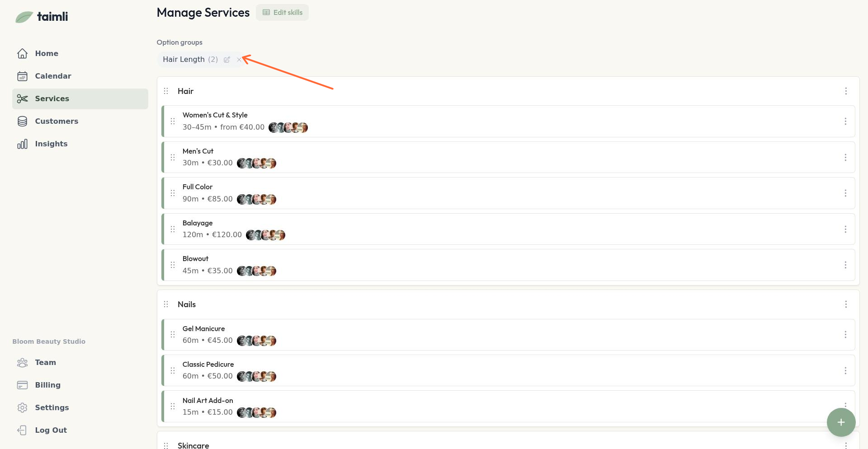Viewport: 868px width, 449px height.
Task: Open the Customers page
Action: point(57,121)
